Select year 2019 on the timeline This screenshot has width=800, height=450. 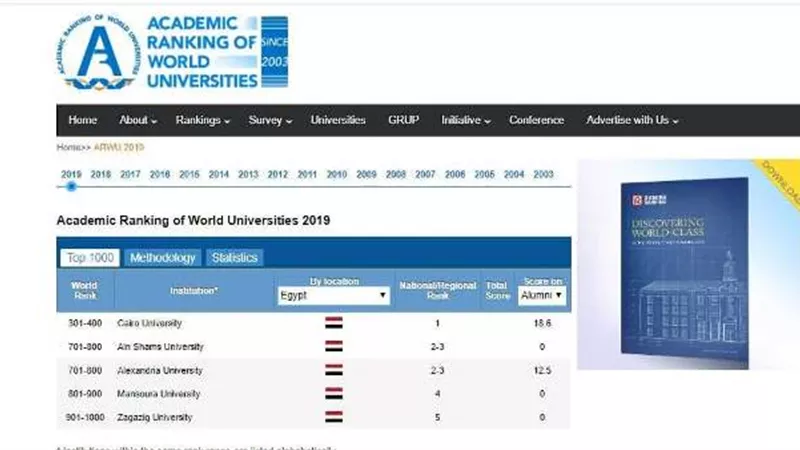pos(71,174)
